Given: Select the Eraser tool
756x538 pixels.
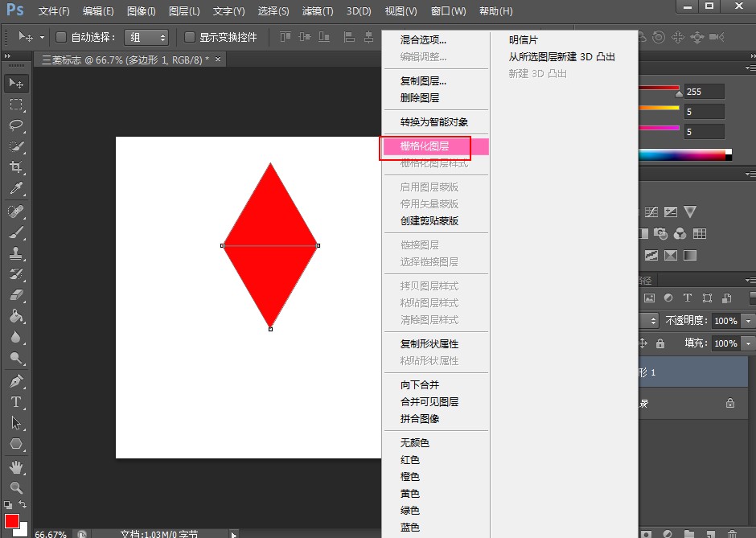Looking at the screenshot, I should (x=16, y=295).
